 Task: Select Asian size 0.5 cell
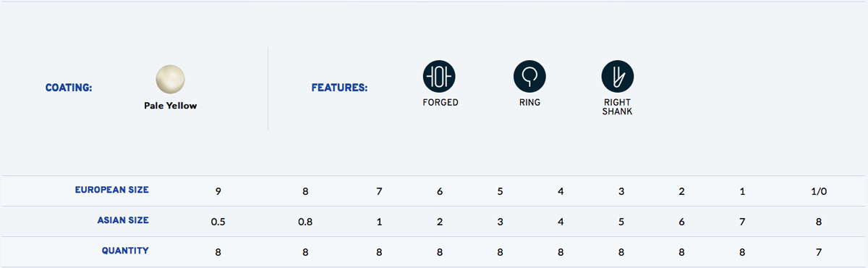(x=218, y=222)
